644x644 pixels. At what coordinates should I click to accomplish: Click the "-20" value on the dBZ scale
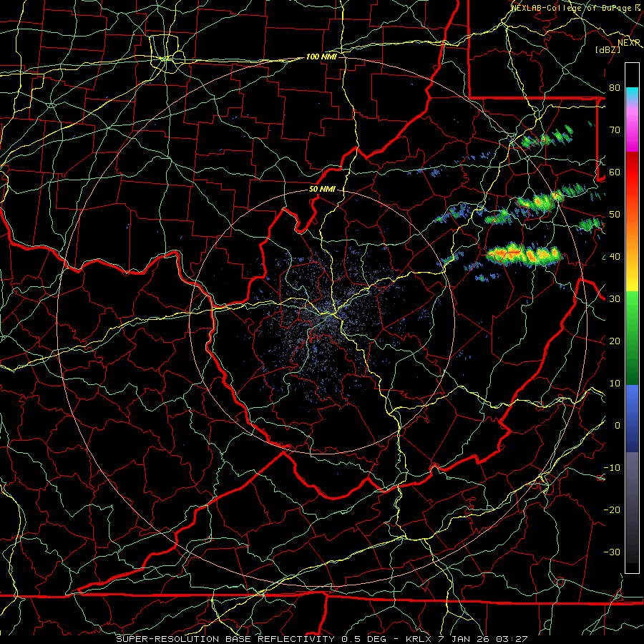tap(612, 509)
